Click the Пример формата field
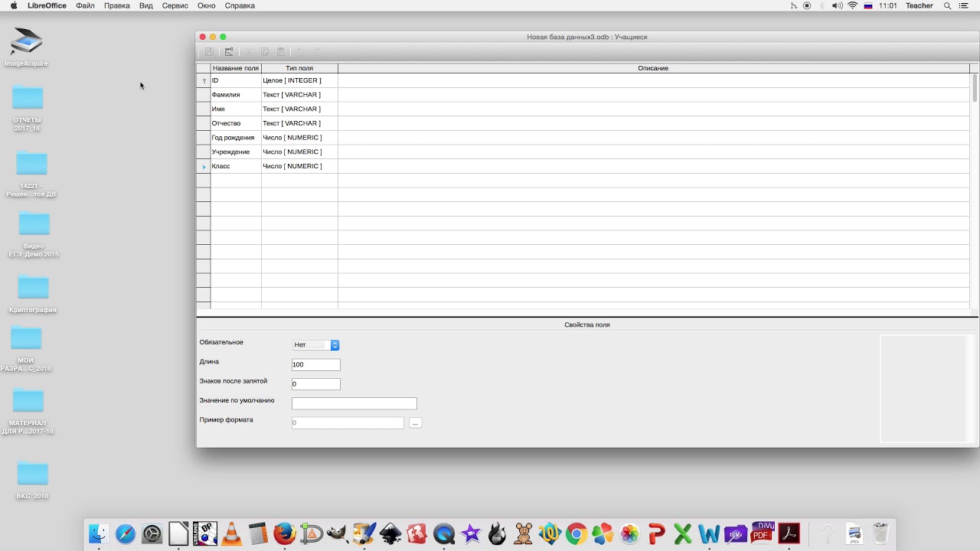Image resolution: width=980 pixels, height=551 pixels. (348, 422)
